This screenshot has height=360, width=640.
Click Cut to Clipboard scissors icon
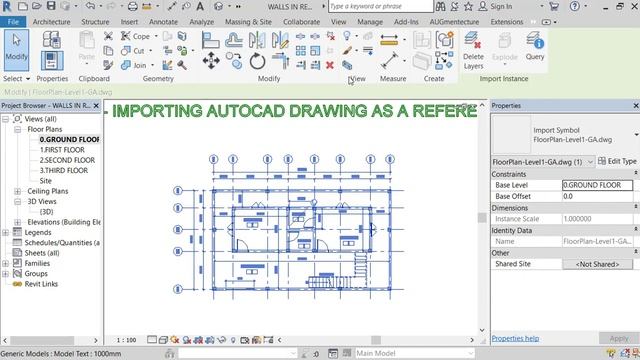(x=108, y=36)
